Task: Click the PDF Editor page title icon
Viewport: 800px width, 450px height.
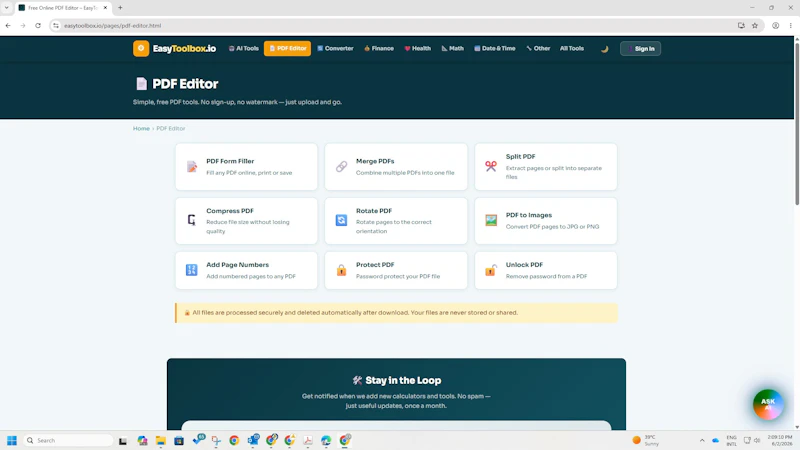Action: click(141, 84)
